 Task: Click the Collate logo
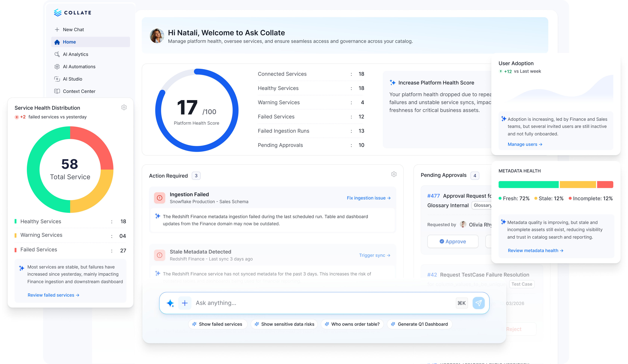(x=73, y=12)
